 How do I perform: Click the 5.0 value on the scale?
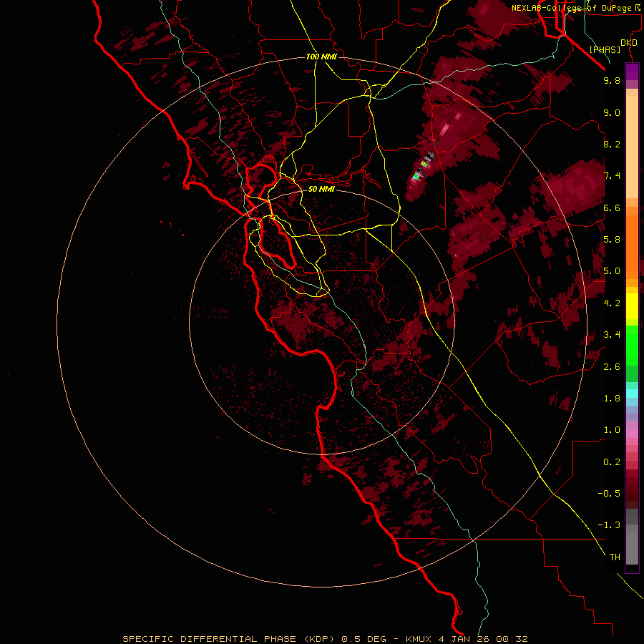(x=612, y=271)
